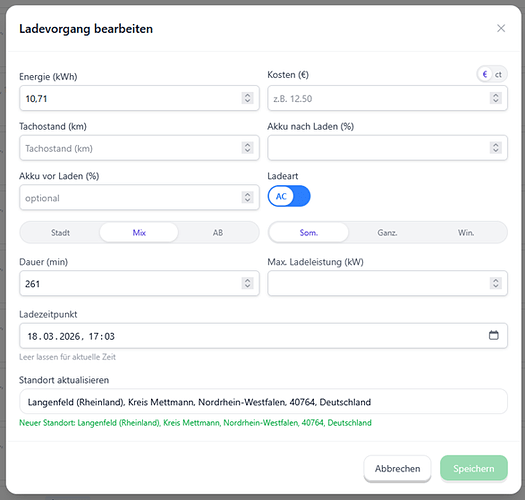Image resolution: width=525 pixels, height=500 pixels.
Task: Open the calendar picker in Ladezeitpunkt
Action: pos(494,335)
